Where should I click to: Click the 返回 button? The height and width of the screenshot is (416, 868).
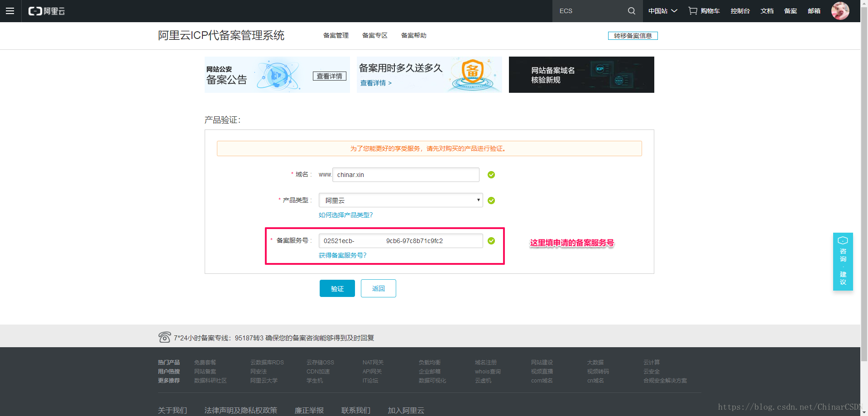pos(379,288)
